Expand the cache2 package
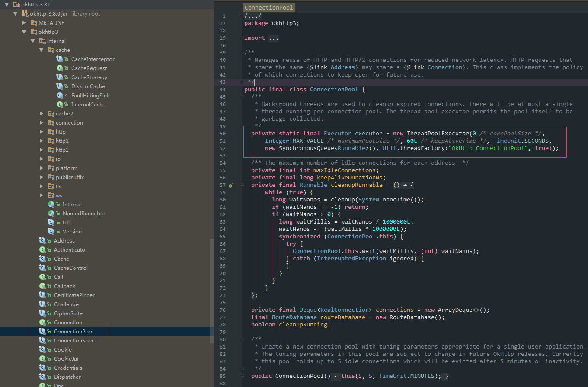 [42, 114]
